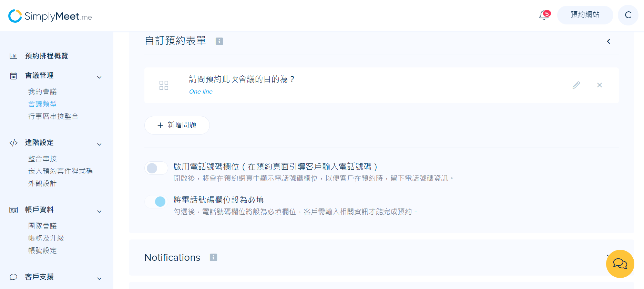644x289 pixels.
Task: Collapse the 進階設定 sidebar group
Action: pyautogui.click(x=99, y=144)
